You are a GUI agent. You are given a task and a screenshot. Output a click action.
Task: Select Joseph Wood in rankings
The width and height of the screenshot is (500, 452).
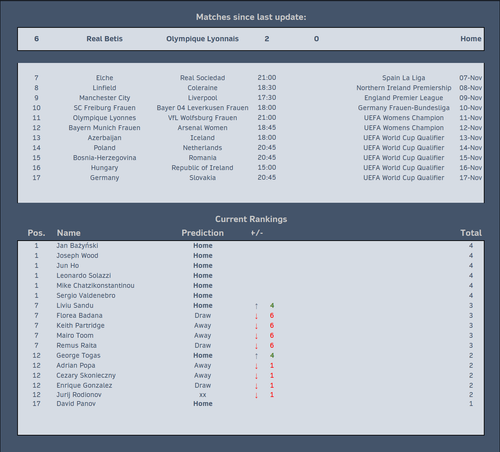pyautogui.click(x=77, y=256)
